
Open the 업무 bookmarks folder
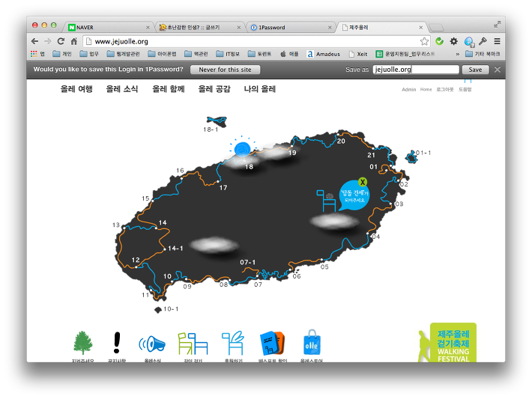89,54
